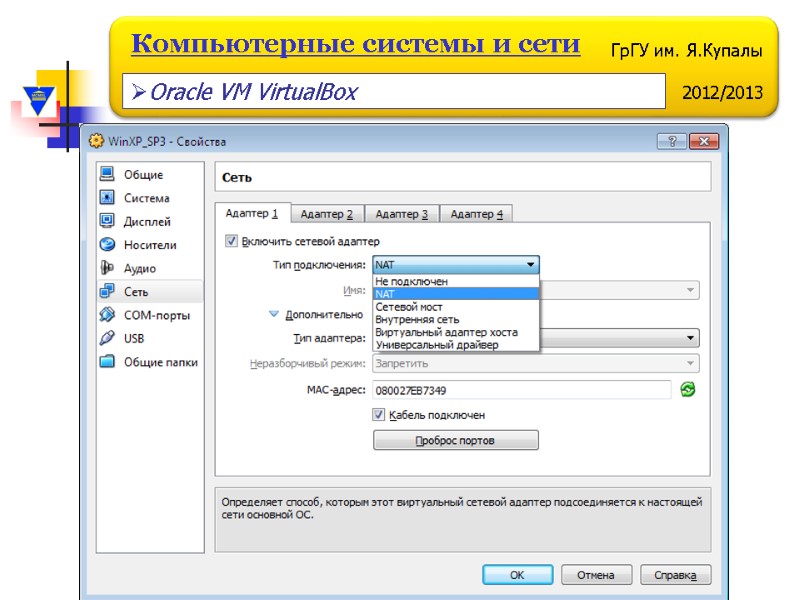The height and width of the screenshot is (600, 800).
Task: Click the Справка button
Action: click(675, 575)
